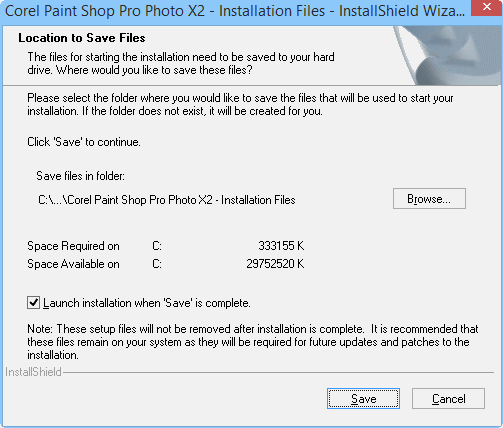Click the "Space Available on" label
The width and height of the screenshot is (503, 428).
73,264
